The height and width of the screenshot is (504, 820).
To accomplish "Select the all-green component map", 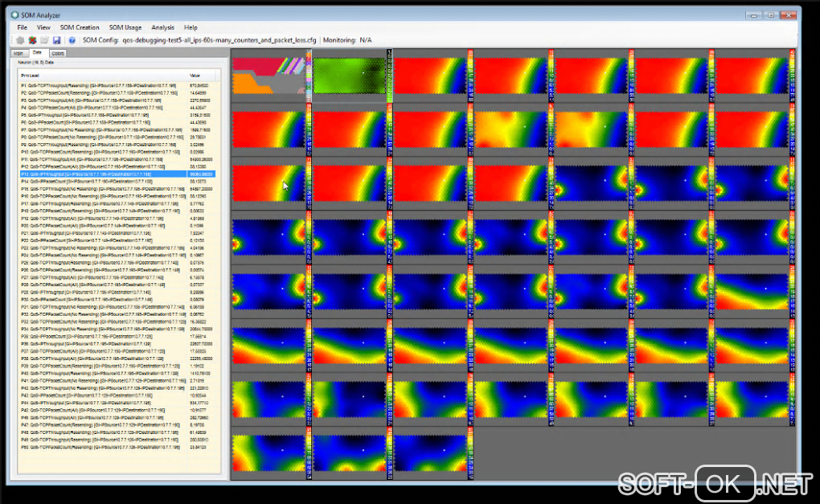I will click(350, 76).
